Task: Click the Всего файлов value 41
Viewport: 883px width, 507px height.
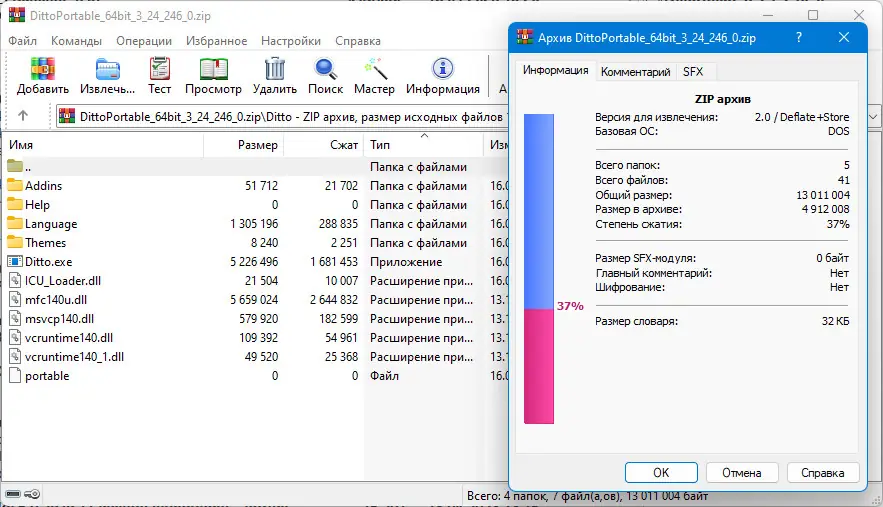Action: pos(844,180)
